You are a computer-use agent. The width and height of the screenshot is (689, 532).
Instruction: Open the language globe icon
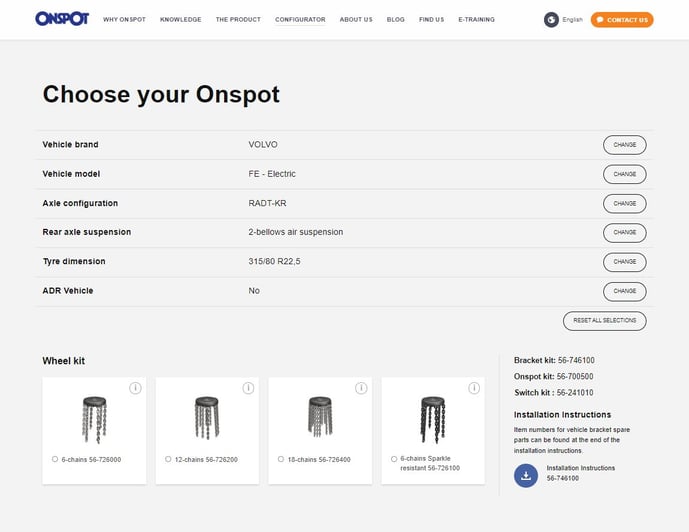tap(551, 20)
